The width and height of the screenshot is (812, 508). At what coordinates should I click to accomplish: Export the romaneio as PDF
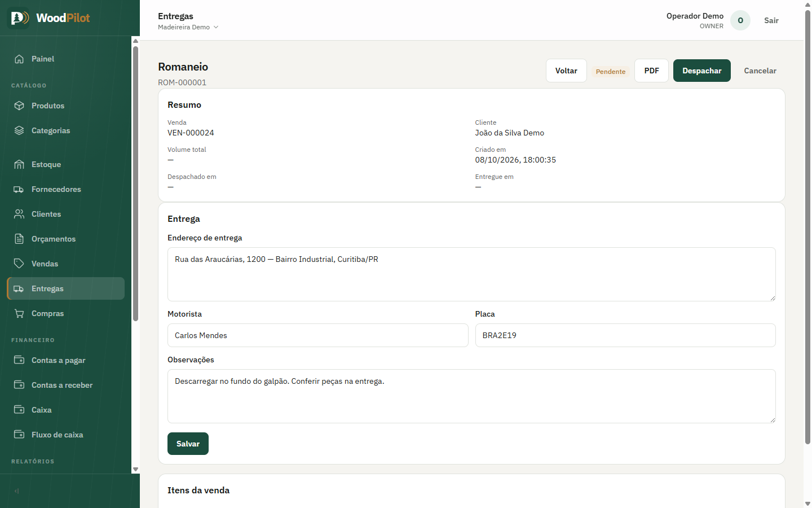coord(651,71)
